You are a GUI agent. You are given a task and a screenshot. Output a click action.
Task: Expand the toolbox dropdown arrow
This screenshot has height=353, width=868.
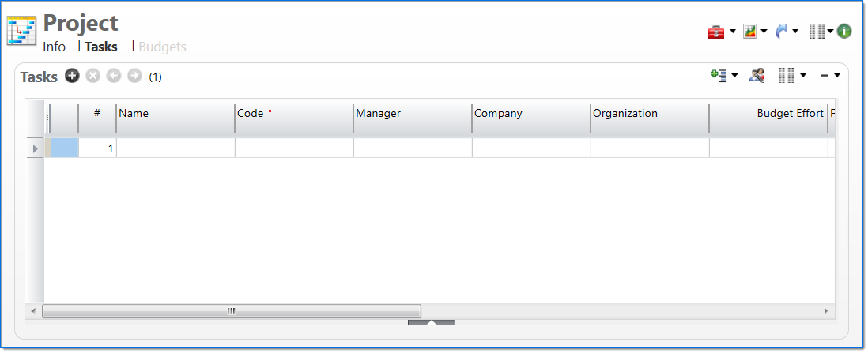click(733, 32)
